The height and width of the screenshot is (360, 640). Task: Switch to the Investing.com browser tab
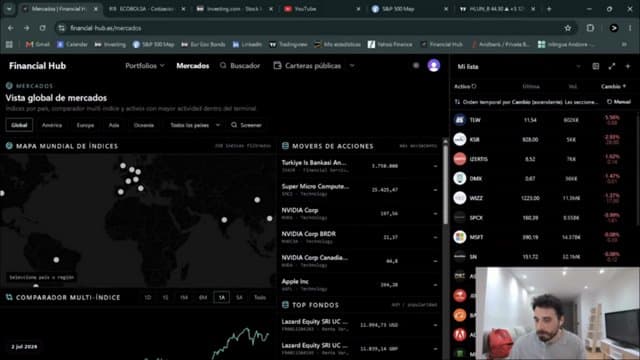coord(234,9)
